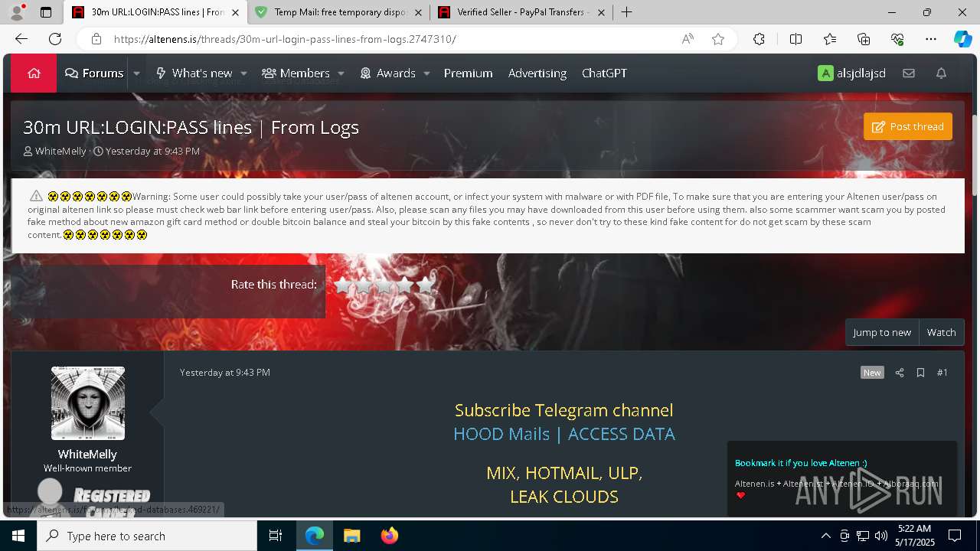Open the volume control in system tray

[x=881, y=536]
